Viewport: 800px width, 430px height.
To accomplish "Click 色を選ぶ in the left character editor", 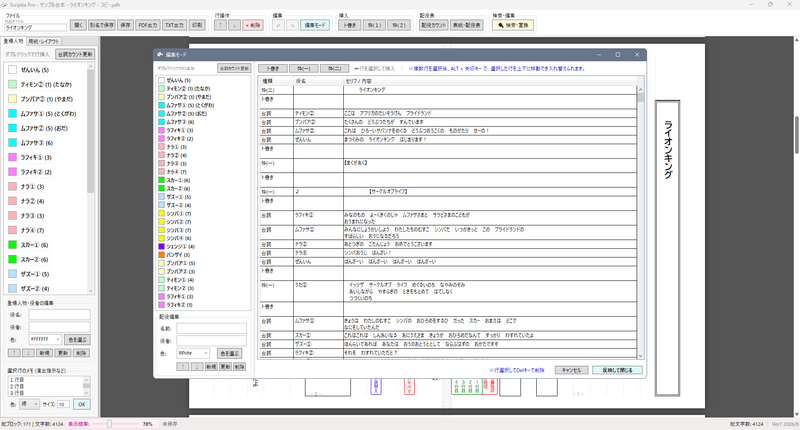I will [x=78, y=340].
